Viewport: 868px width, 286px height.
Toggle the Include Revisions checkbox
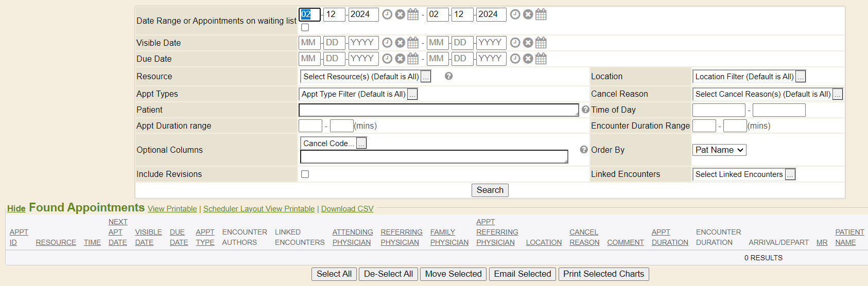(x=305, y=174)
